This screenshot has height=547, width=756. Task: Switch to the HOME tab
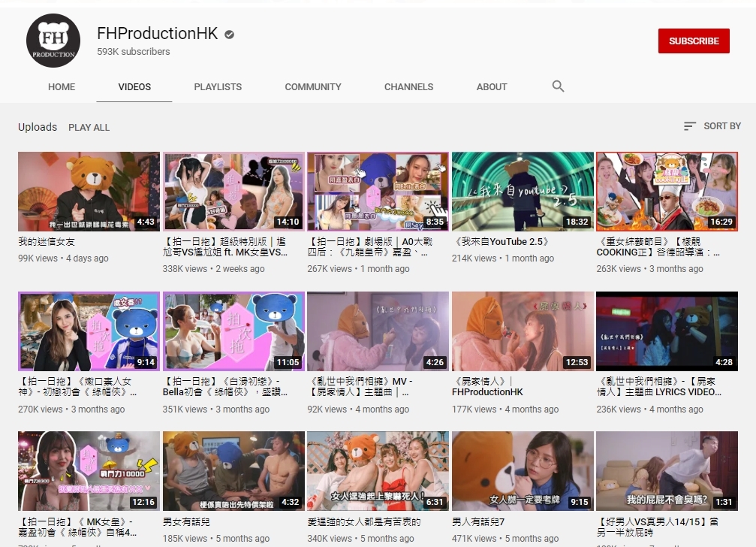tap(62, 87)
